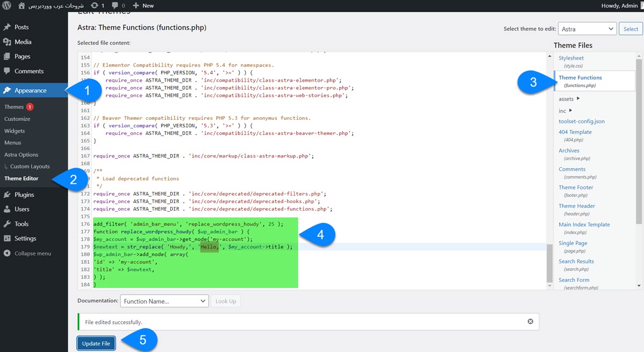Click the WordPress logo icon in admin bar
The width and height of the screenshot is (644, 352).
[x=7, y=5]
